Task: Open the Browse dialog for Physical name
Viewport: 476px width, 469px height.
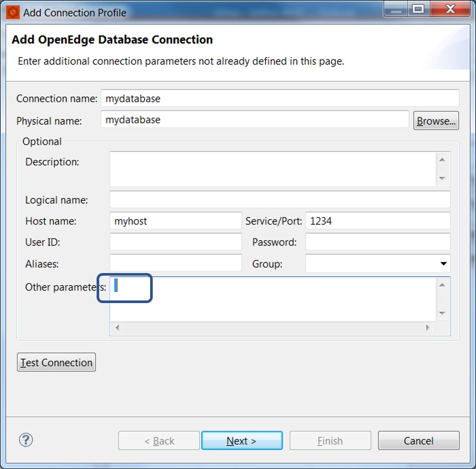Action: [x=436, y=121]
